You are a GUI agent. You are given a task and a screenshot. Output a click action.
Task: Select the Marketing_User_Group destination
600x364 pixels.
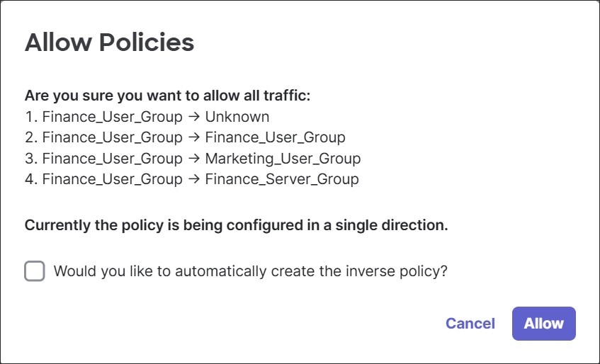[283, 159]
